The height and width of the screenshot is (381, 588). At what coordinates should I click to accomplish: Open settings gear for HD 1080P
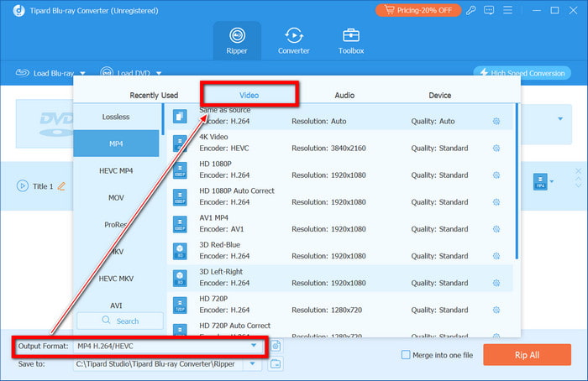click(x=496, y=175)
